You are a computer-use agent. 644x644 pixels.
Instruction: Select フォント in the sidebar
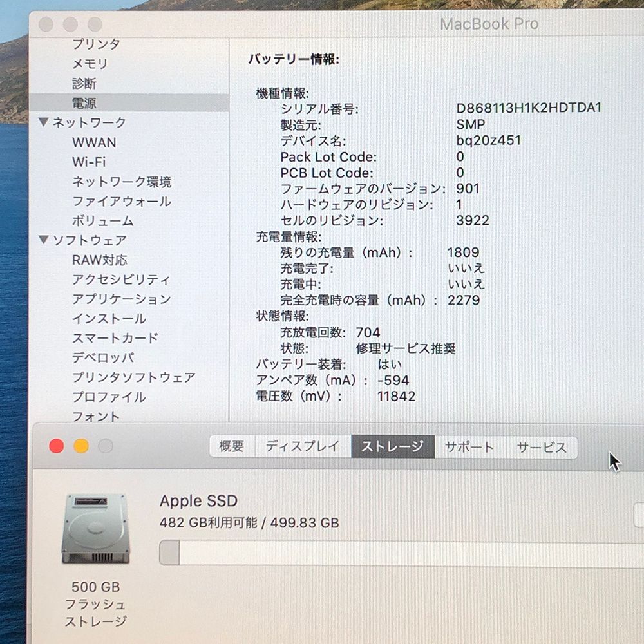tap(96, 416)
